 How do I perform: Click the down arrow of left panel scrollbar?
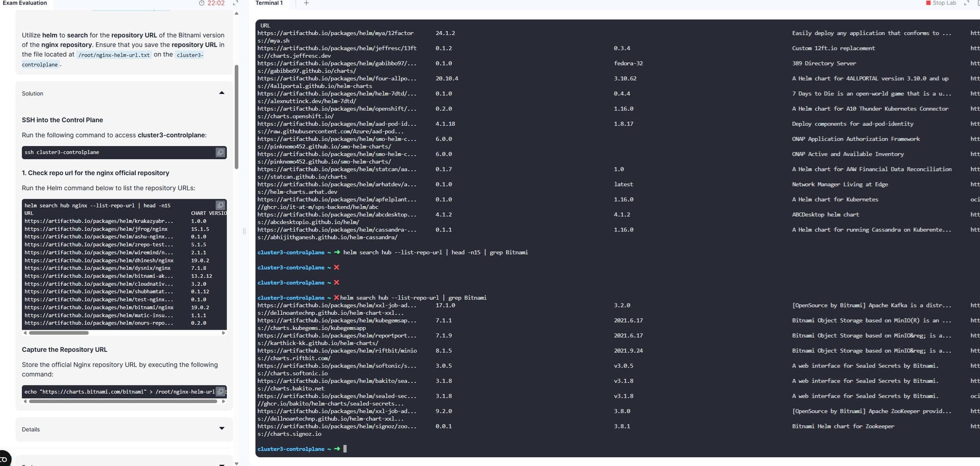(236, 463)
